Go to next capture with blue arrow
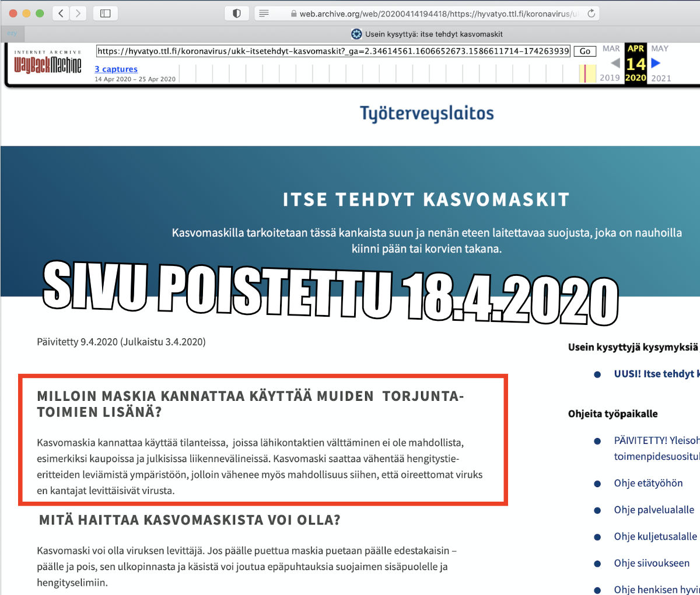The width and height of the screenshot is (700, 595). point(656,63)
